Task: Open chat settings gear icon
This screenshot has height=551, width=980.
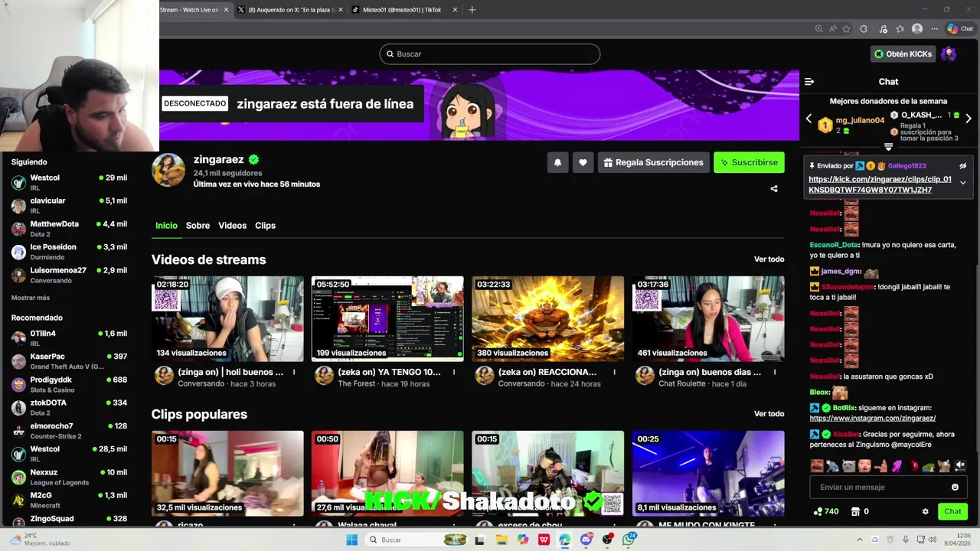Action: pos(925,511)
